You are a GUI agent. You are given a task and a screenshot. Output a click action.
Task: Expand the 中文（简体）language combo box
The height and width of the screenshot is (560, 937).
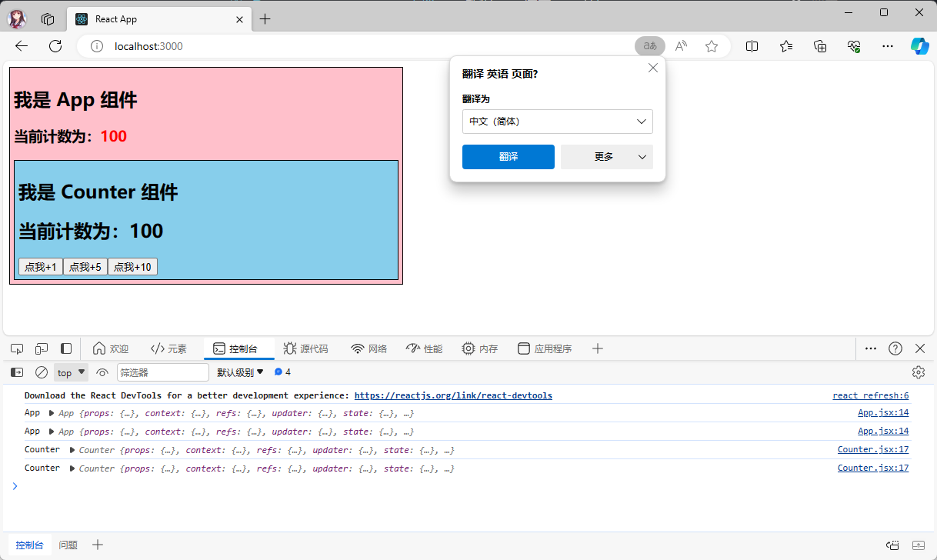[x=557, y=122]
